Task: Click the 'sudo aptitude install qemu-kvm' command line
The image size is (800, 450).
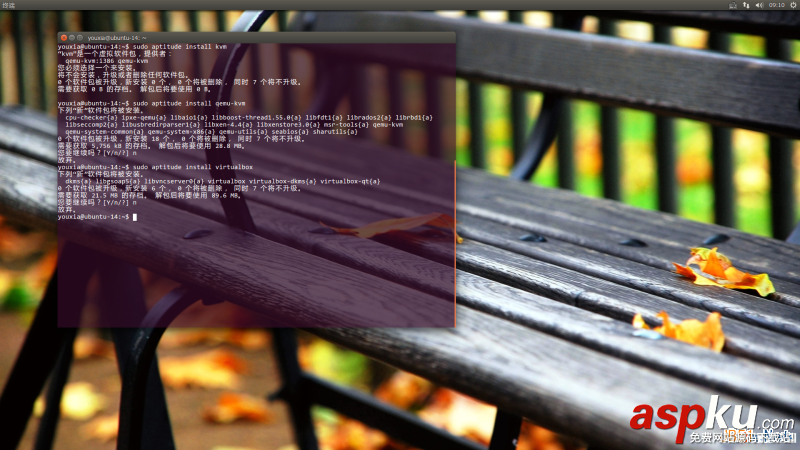Action: [x=152, y=103]
